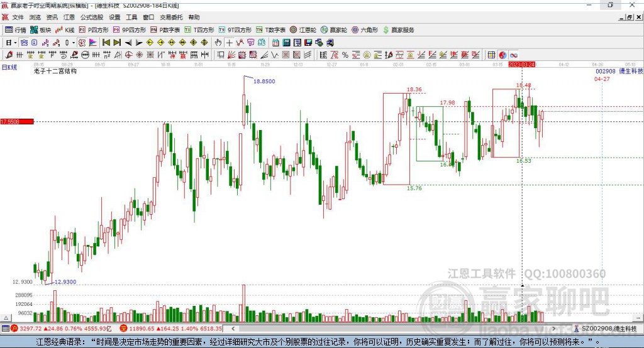Jump to last bar with the skip-to-end arrow
Image resolution: width=644 pixels, height=348 pixels.
(118, 42)
